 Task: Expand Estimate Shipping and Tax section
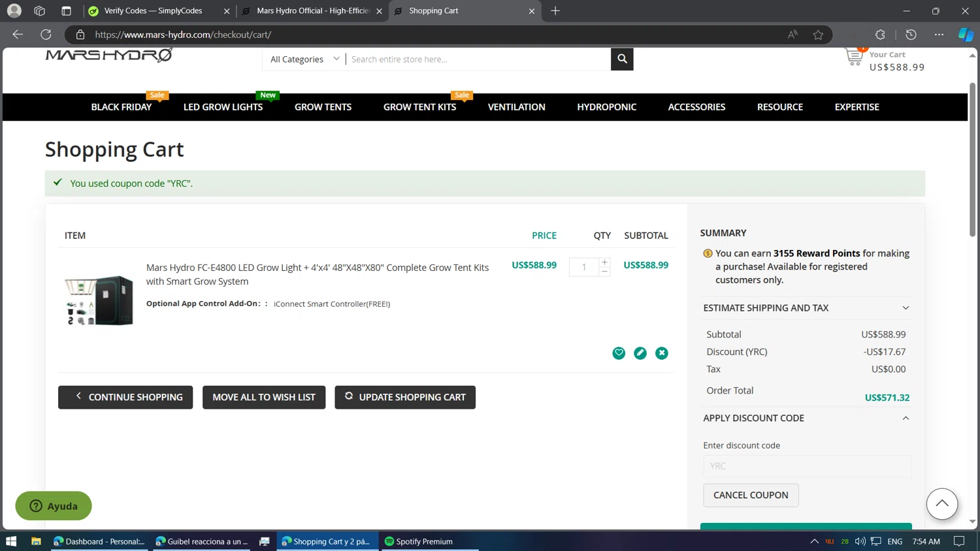[x=806, y=307]
